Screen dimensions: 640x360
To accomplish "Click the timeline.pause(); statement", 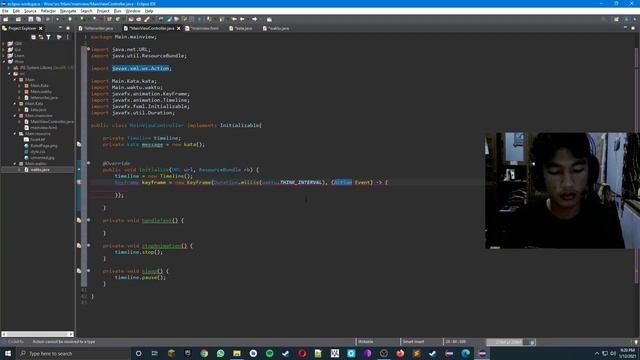I will tap(140, 277).
